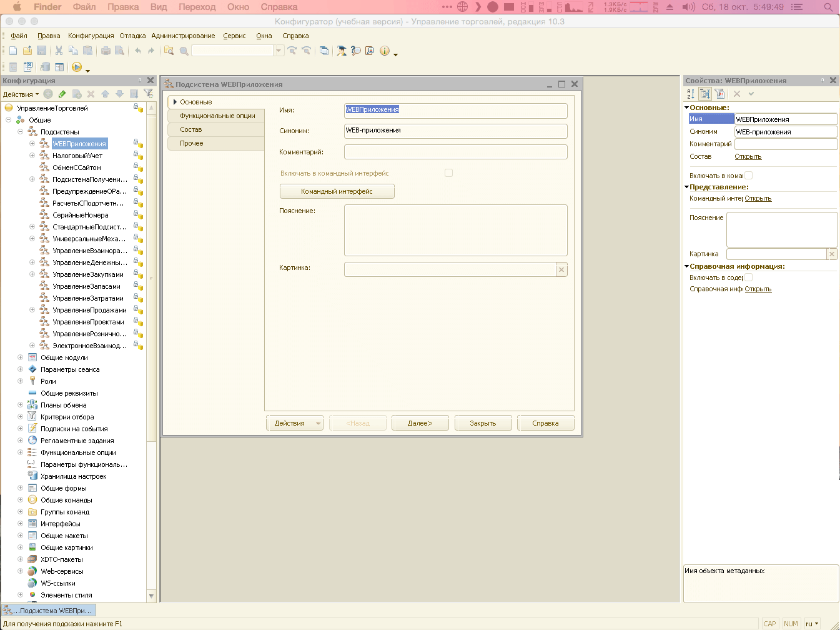This screenshot has height=630, width=840.
Task: Click the Командный интерфейс button
Action: pos(337,191)
